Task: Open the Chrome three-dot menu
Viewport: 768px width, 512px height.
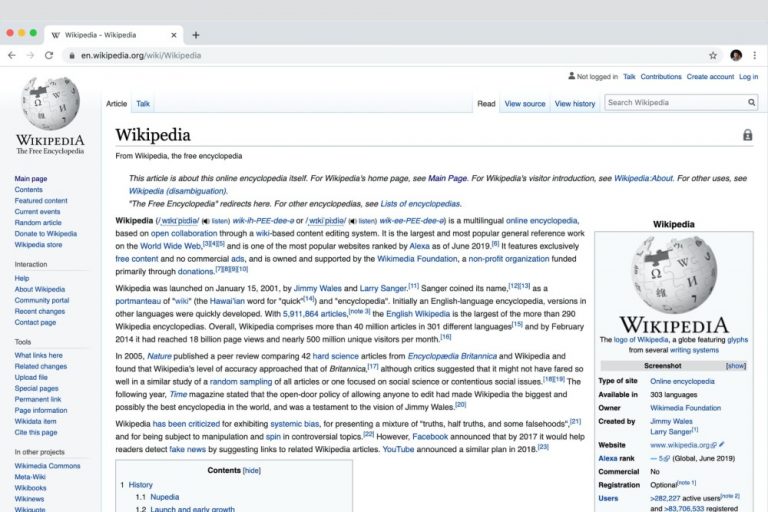Action: point(755,55)
